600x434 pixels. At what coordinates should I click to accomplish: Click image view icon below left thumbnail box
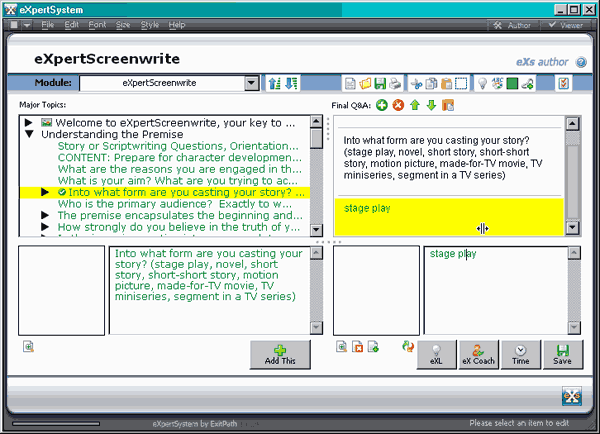click(28, 346)
